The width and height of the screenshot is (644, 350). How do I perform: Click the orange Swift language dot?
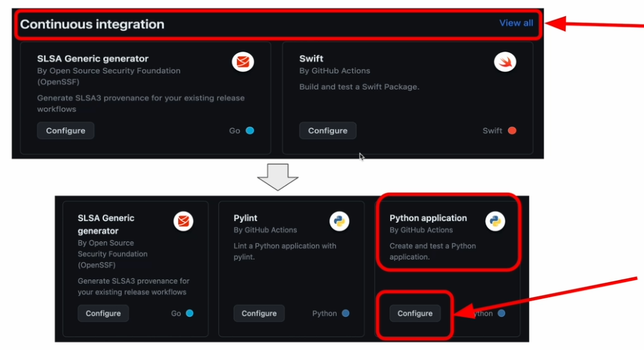pos(512,130)
